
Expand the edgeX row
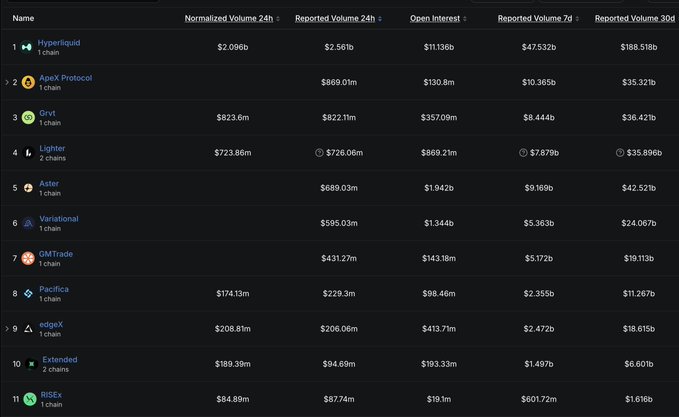pos(7,329)
